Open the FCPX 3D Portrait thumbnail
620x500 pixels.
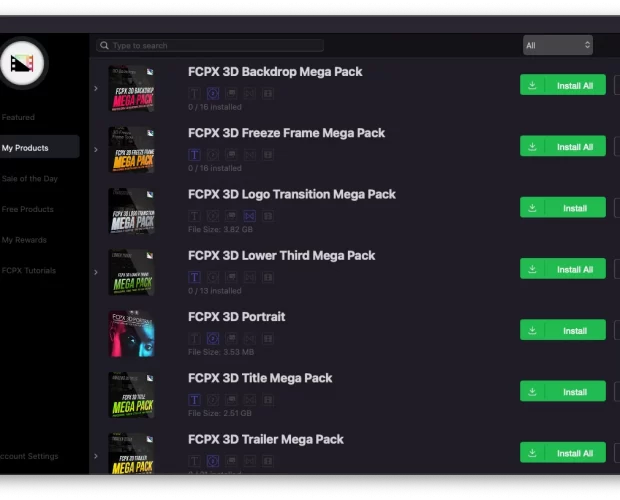pos(132,334)
